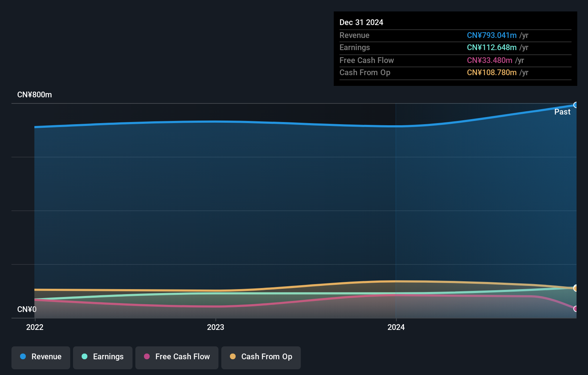The height and width of the screenshot is (375, 588).
Task: Click the Dec 31 2024 tooltip date
Action: pos(361,22)
